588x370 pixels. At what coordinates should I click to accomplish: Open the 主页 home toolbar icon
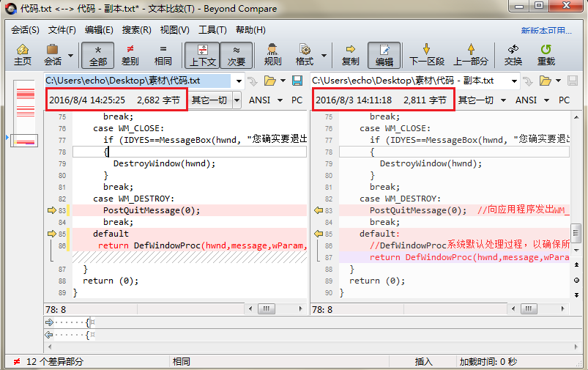tap(23, 55)
